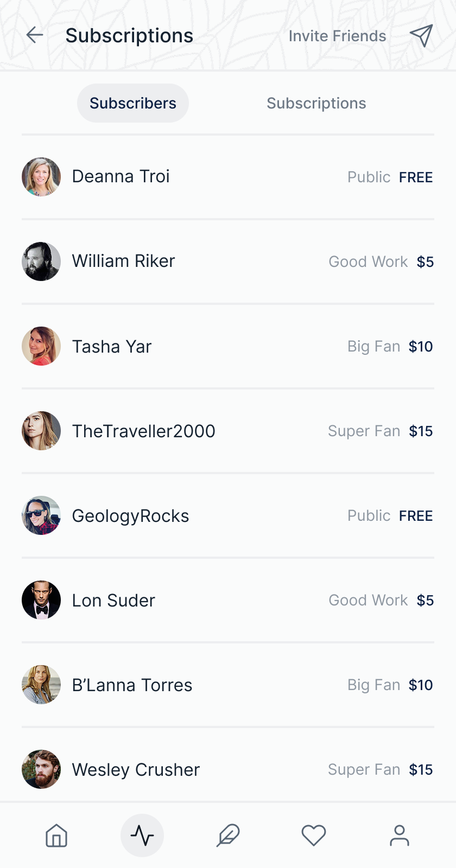The height and width of the screenshot is (868, 456).
Task: Tap the back arrow icon
Action: pos(35,35)
